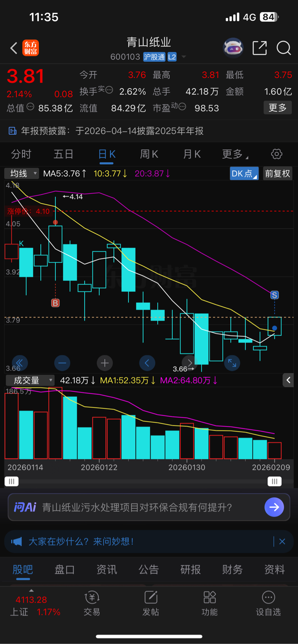Open the 研报 tab
Image resolution: width=298 pixels, height=644 pixels.
tap(191, 569)
